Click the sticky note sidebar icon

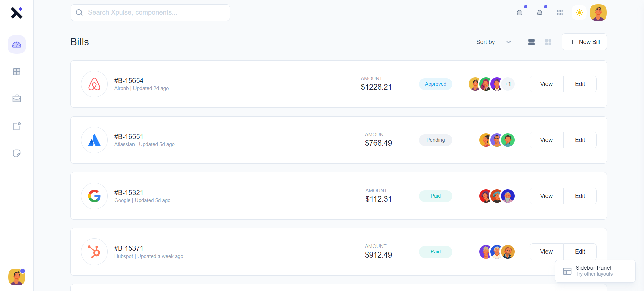click(17, 153)
